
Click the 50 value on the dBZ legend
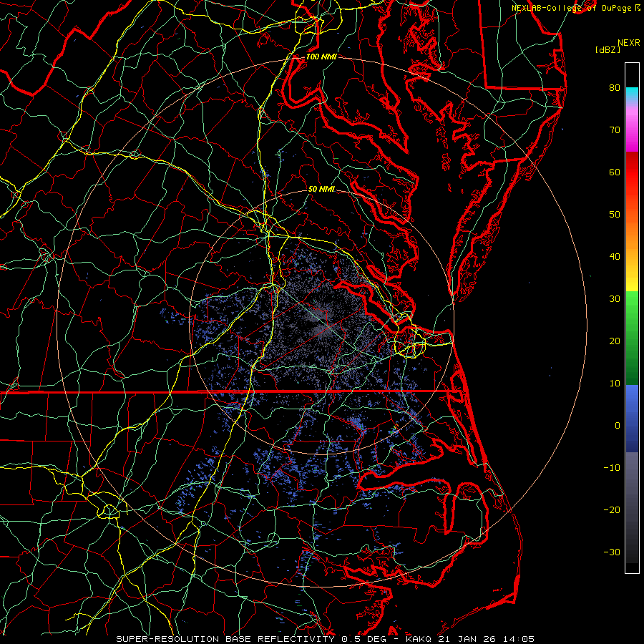click(614, 215)
